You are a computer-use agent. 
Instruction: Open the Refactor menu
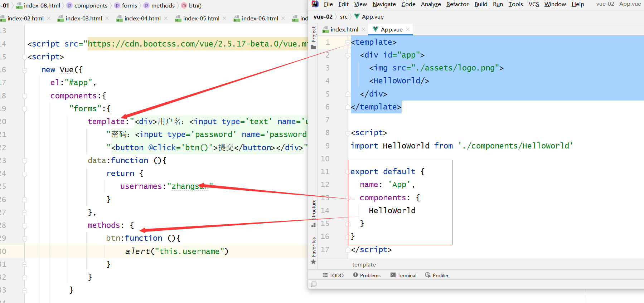point(457,4)
